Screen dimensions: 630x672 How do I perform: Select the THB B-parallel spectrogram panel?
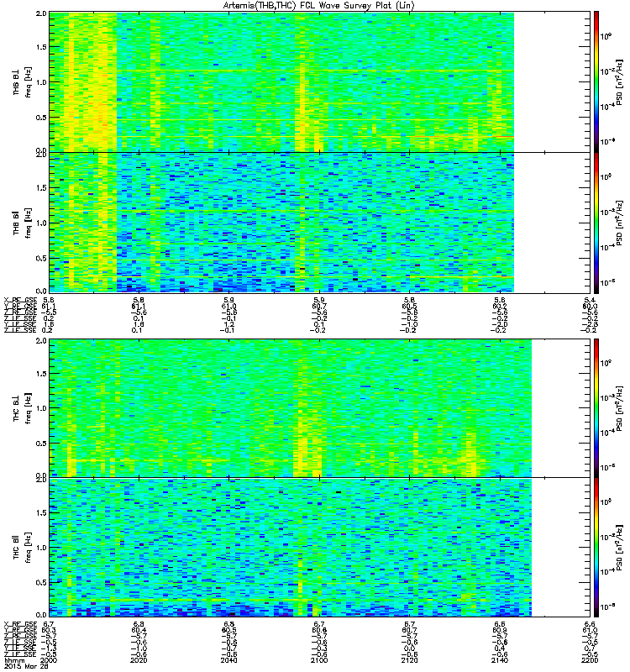[320, 223]
